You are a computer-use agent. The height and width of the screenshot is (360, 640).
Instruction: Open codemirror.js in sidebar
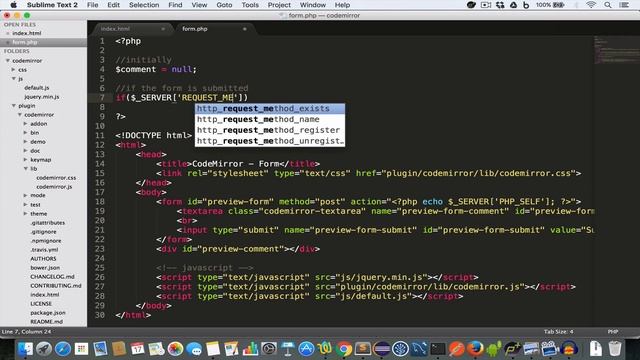point(54,187)
